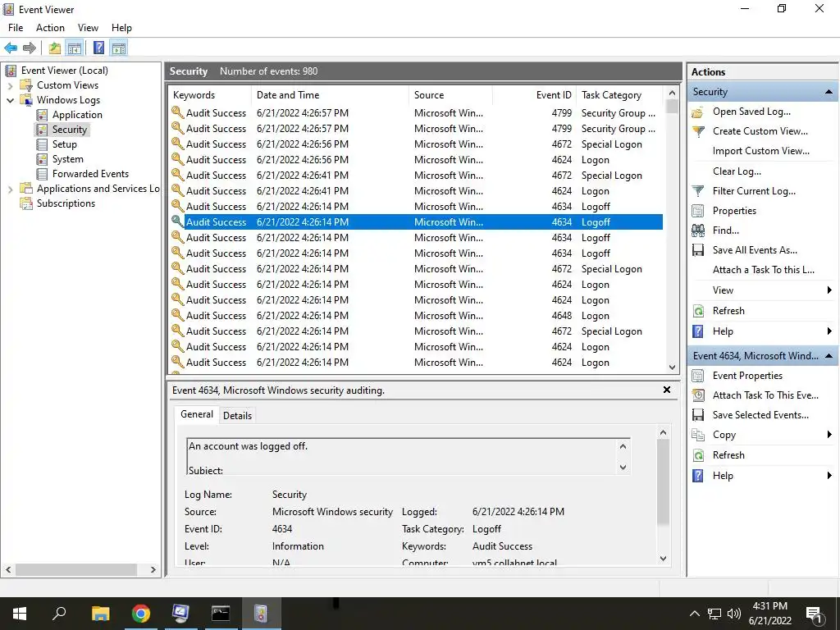Image resolution: width=840 pixels, height=630 pixels.
Task: Collapse the Security actions section header
Action: (x=829, y=92)
